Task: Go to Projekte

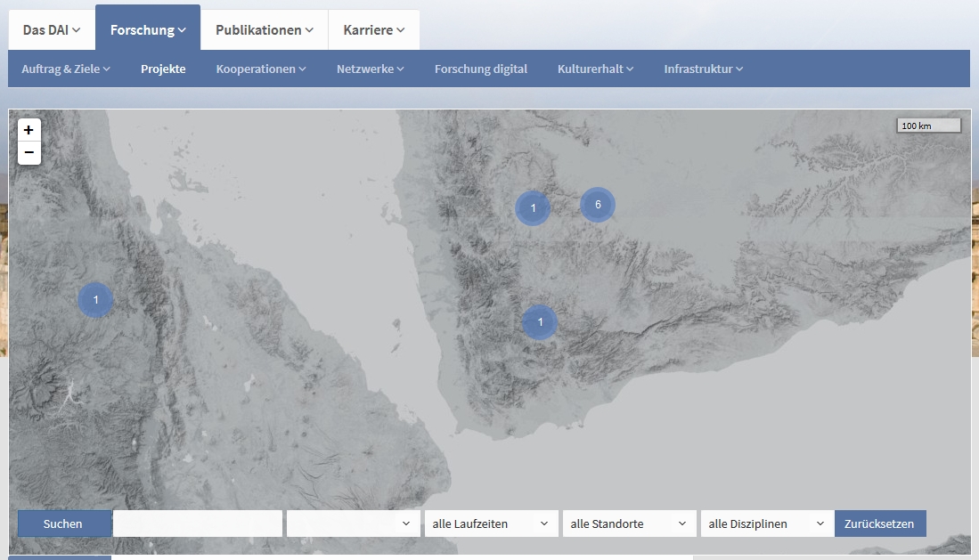Action: (163, 69)
